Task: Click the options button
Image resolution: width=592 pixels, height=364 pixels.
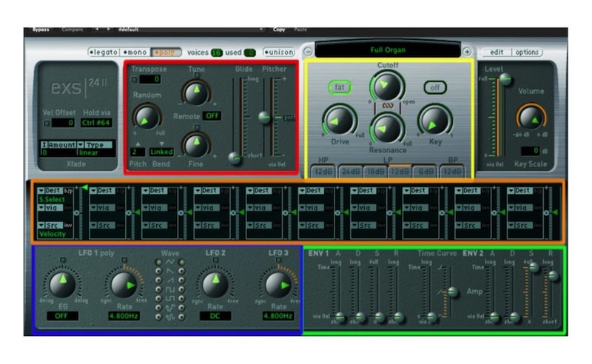Action: (x=527, y=53)
